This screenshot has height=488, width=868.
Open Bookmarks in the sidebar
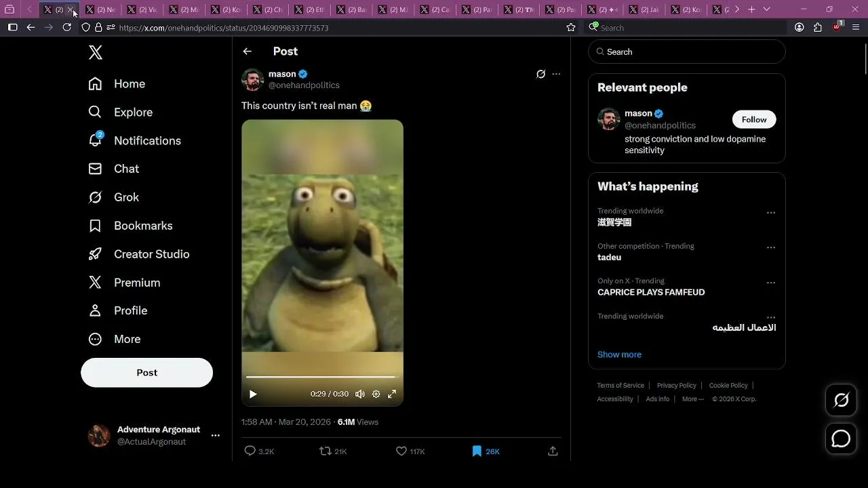click(x=130, y=226)
